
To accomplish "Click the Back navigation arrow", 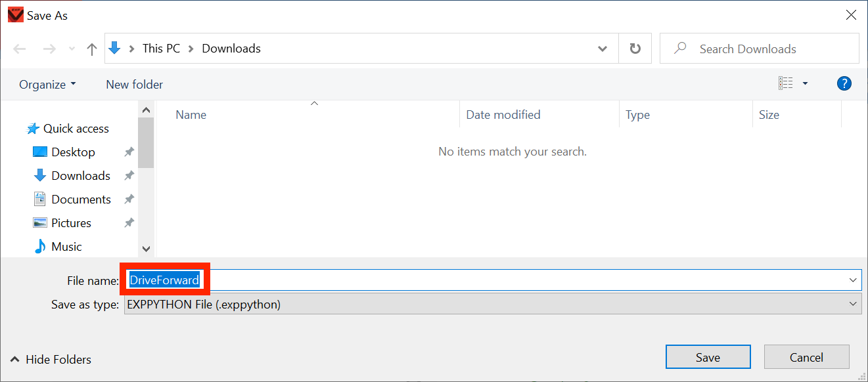I will click(x=20, y=49).
